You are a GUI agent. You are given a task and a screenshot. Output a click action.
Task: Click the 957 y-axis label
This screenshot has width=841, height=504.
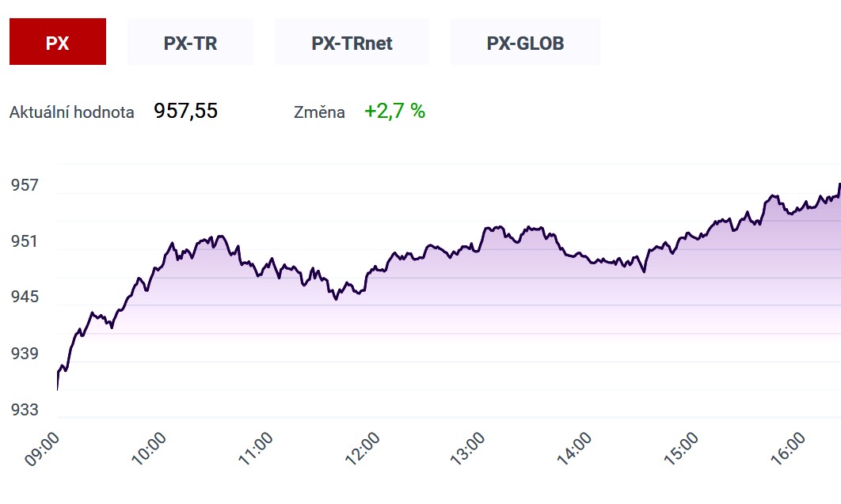coord(25,185)
